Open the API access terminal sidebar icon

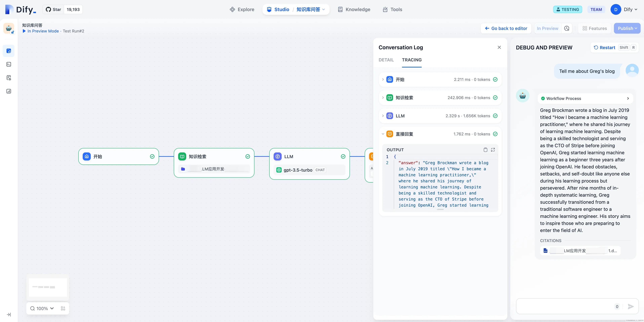(9, 64)
